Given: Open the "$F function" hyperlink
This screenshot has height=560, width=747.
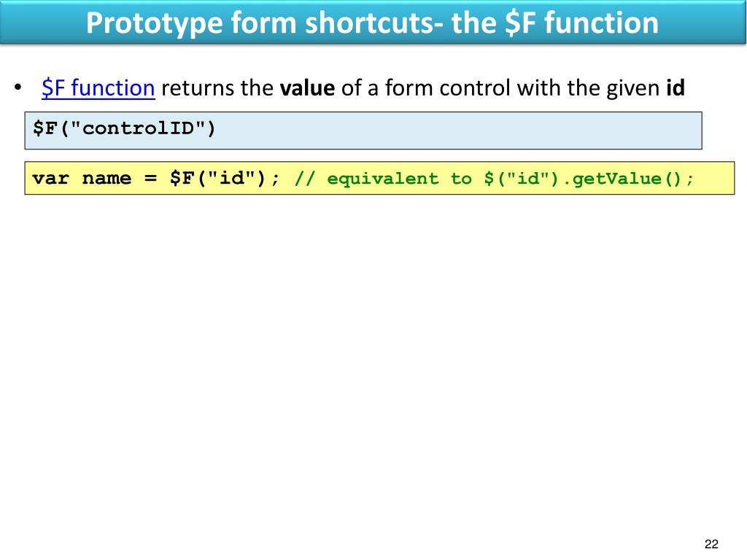Looking at the screenshot, I should [98, 89].
